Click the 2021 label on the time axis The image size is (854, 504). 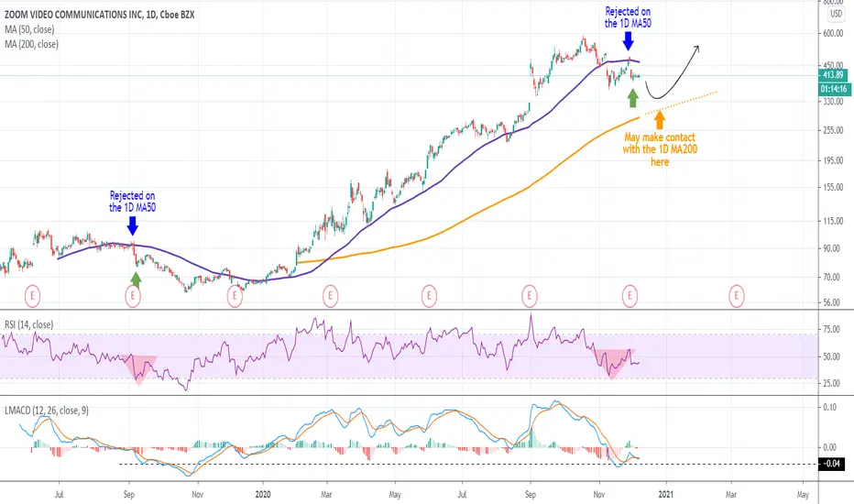pos(665,494)
